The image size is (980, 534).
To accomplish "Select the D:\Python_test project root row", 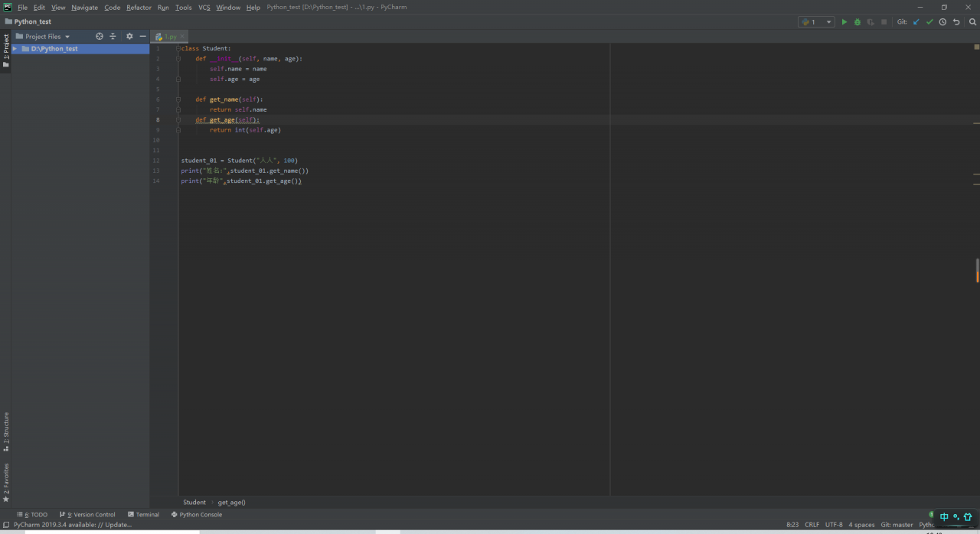I will coord(80,49).
